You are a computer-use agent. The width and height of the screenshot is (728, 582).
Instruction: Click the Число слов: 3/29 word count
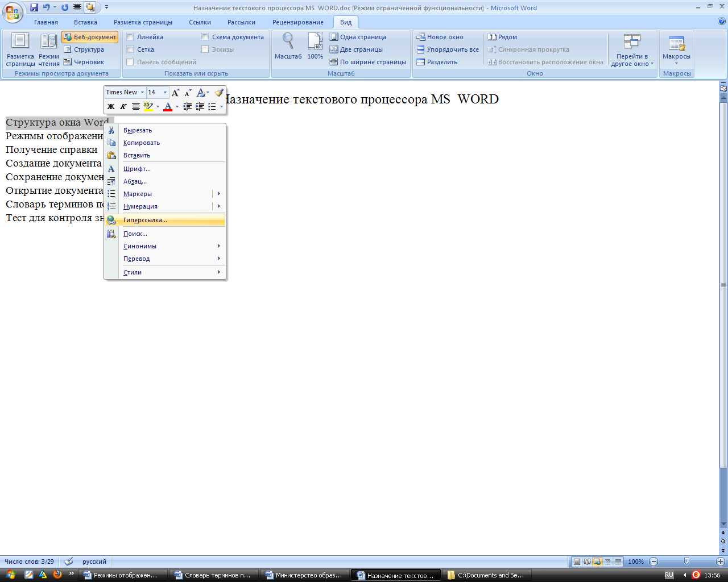coord(29,562)
